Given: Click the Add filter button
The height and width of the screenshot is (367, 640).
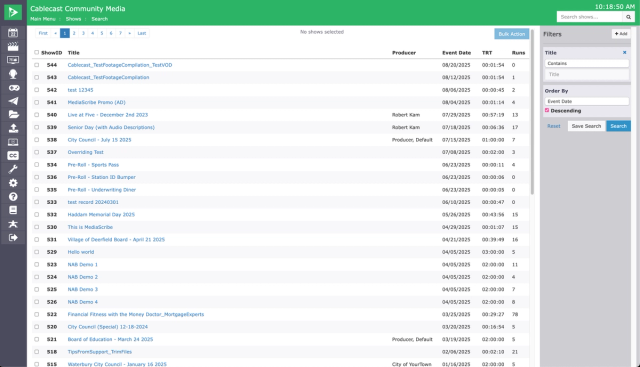Looking at the screenshot, I should (621, 34).
